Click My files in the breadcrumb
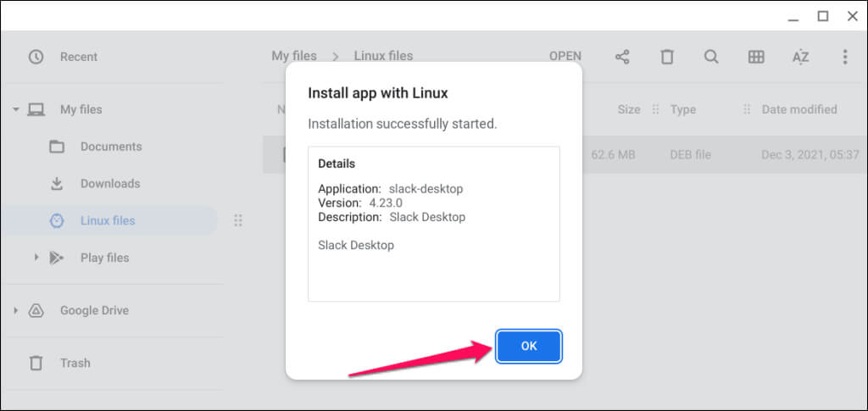 294,56
